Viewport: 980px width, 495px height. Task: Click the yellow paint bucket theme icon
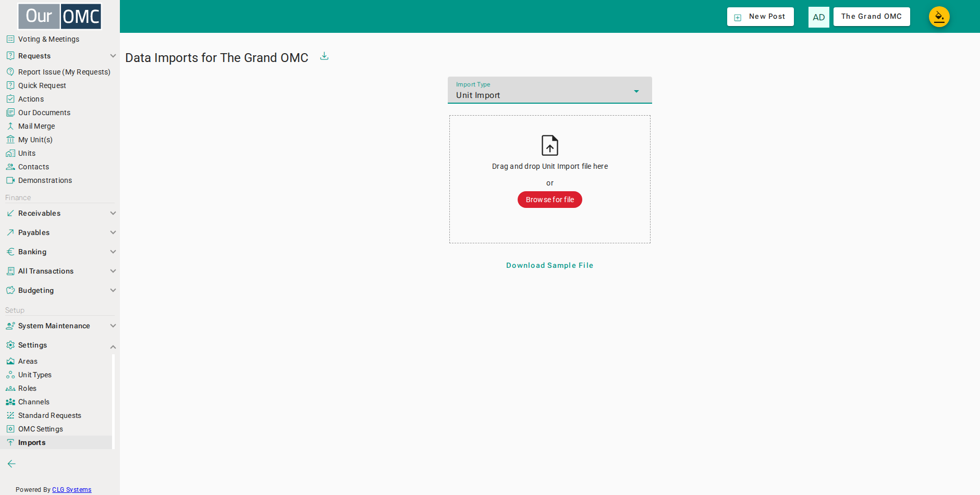939,17
